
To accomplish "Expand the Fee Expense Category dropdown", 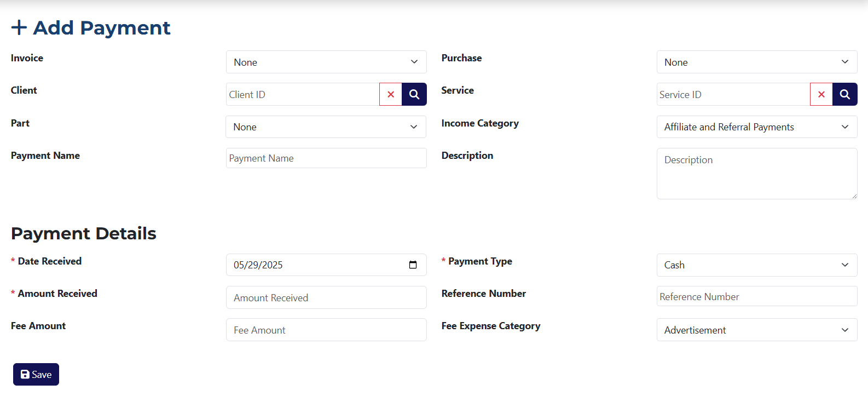I will pyautogui.click(x=757, y=330).
